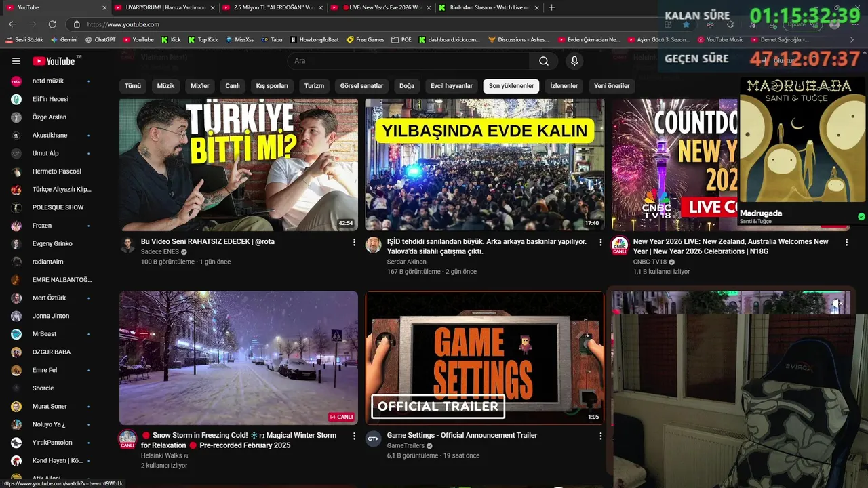Switch to UYARIYORUM Hamza Yardımcı tab

click(x=165, y=8)
